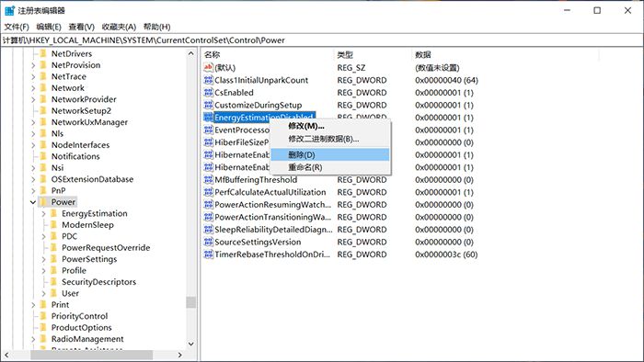Click the SleepReliabilityDetailedDiagn DWORD icon
644x362 pixels.
(208, 230)
